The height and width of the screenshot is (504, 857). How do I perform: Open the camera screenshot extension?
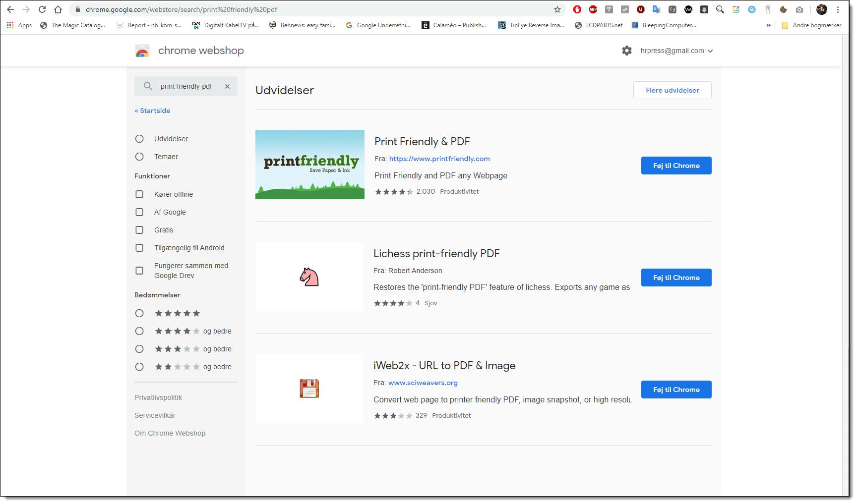[799, 9]
